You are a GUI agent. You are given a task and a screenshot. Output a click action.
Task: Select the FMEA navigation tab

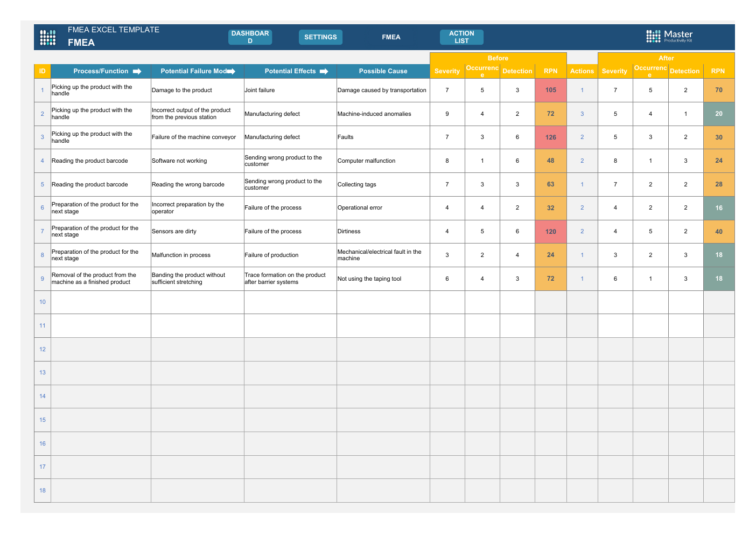click(x=391, y=37)
